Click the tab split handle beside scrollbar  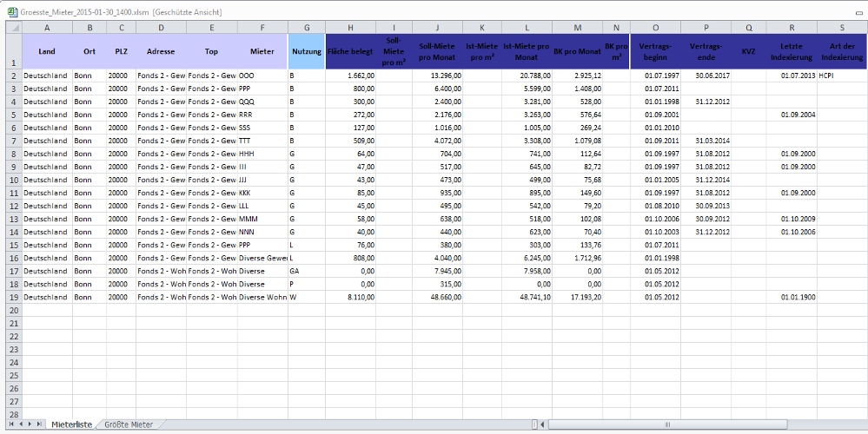[534, 424]
